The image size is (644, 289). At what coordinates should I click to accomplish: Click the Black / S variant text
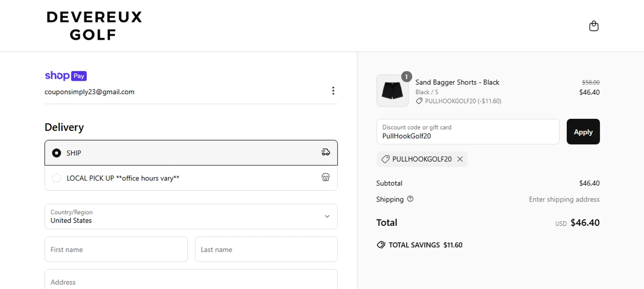427,92
